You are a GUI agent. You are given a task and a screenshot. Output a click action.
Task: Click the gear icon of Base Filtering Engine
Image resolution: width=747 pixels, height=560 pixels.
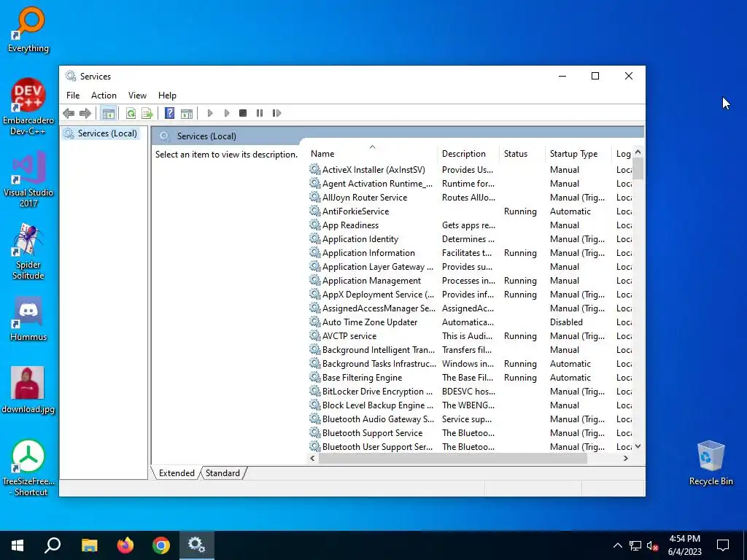pos(314,377)
